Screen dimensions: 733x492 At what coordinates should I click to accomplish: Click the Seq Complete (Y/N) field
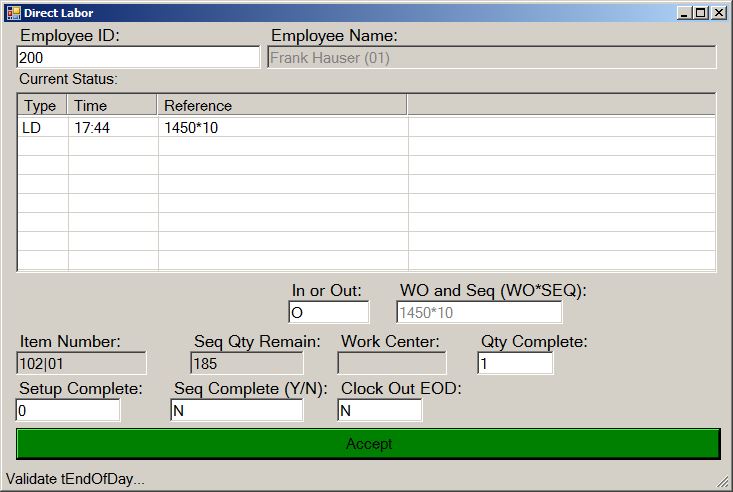pos(236,411)
